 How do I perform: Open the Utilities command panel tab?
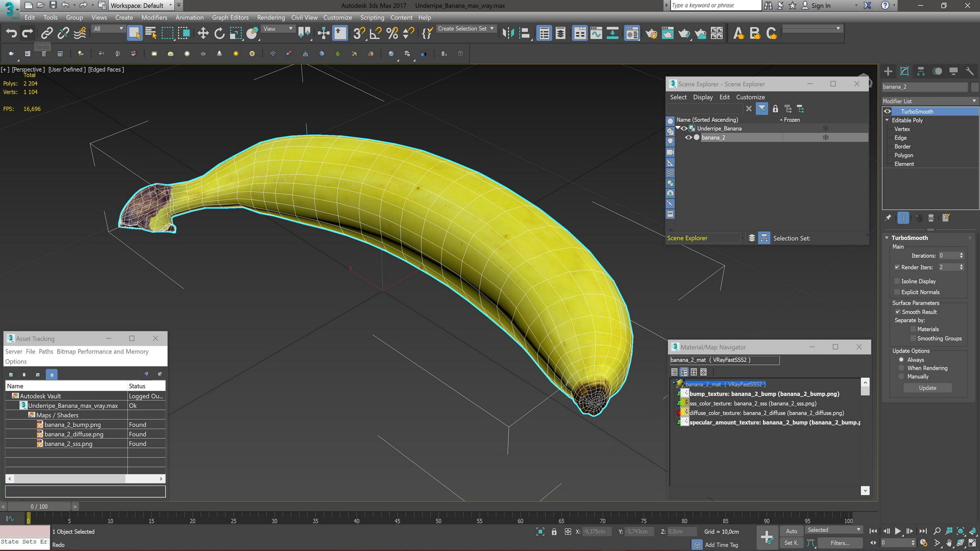coord(970,71)
